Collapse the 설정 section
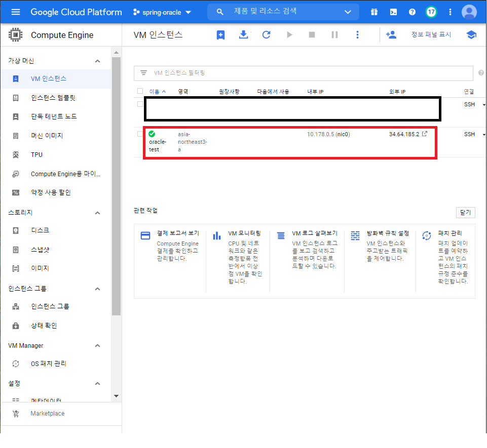 click(x=97, y=384)
